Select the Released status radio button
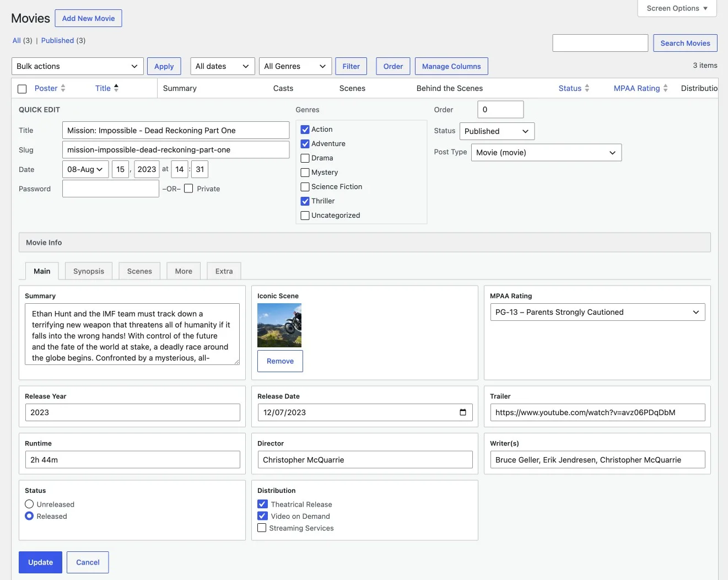This screenshot has height=580, width=728. click(x=29, y=516)
